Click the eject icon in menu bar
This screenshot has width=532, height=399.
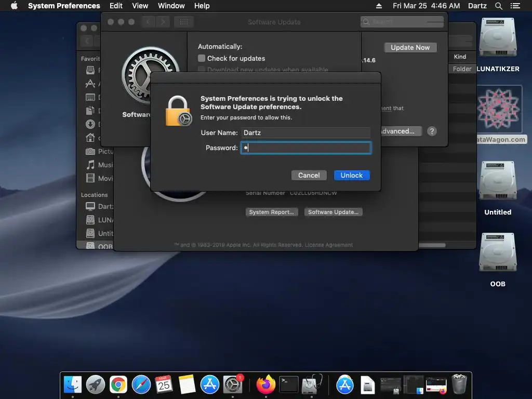(379, 6)
